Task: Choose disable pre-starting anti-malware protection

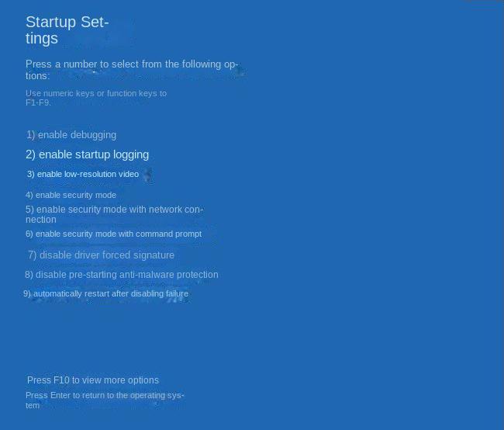Action: point(122,275)
